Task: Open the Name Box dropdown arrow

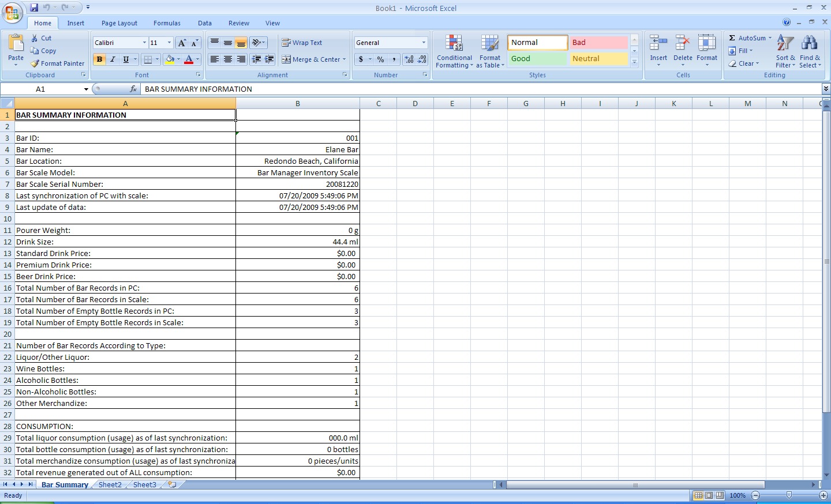Action: pos(86,89)
